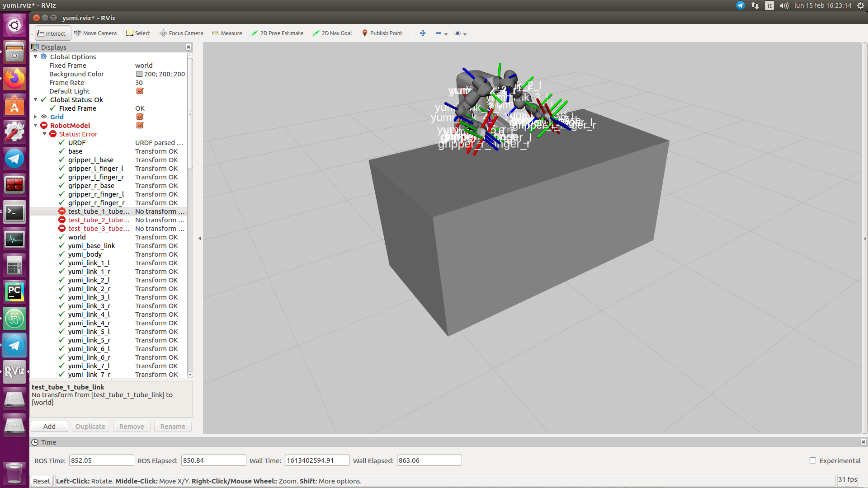The image size is (868, 488).
Task: Open PyCharm from the launcher
Action: coord(14,292)
